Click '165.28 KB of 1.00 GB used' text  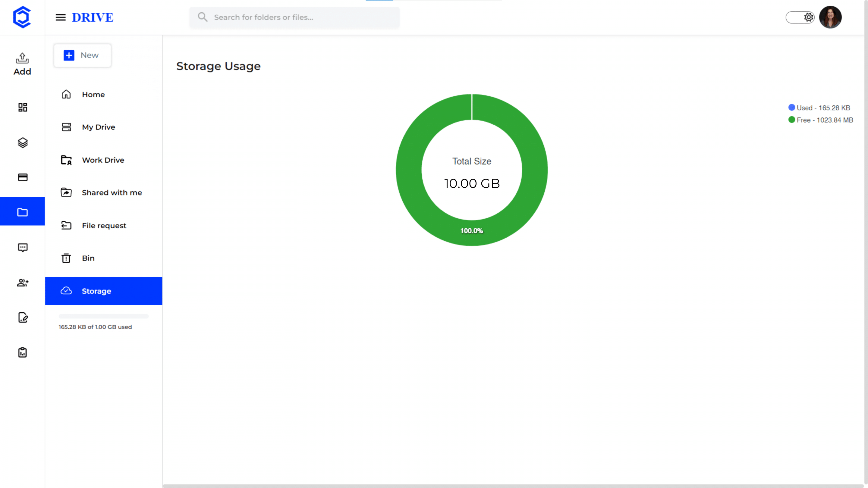[95, 327]
